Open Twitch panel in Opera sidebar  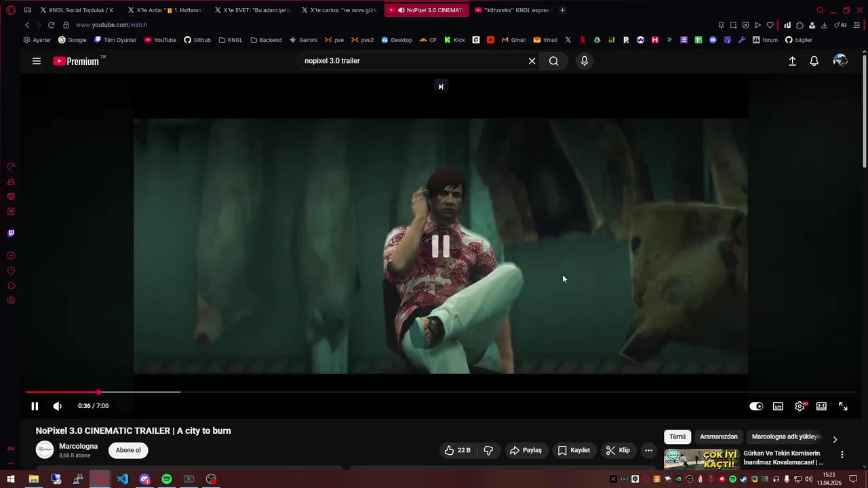11,233
